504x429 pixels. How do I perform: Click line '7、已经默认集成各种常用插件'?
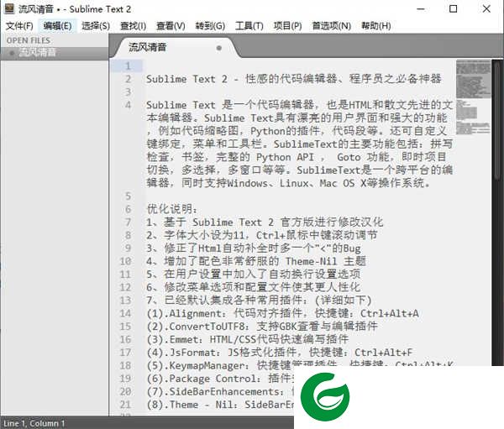(x=259, y=301)
